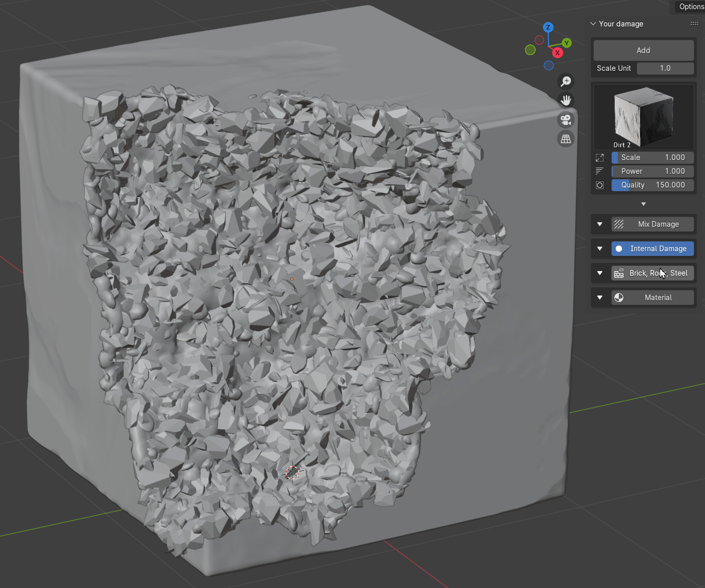
Task: Click the blue Z axis gizmo ball
Action: 548,28
